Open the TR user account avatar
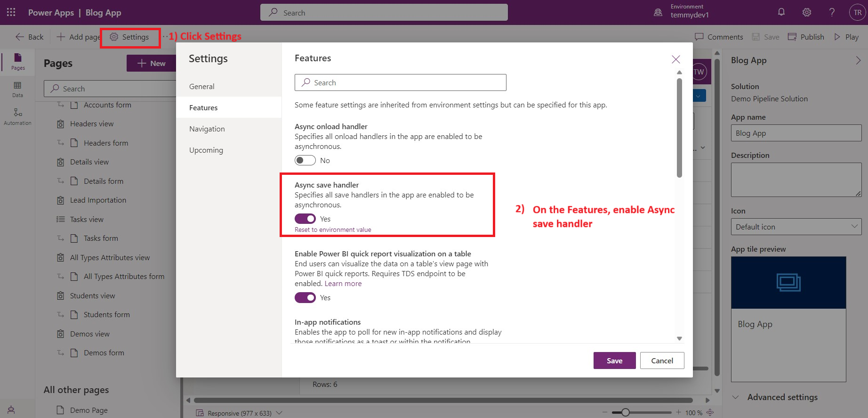 point(858,13)
